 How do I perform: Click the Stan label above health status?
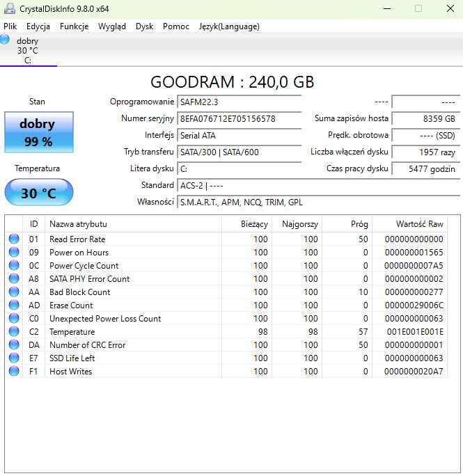(x=37, y=102)
